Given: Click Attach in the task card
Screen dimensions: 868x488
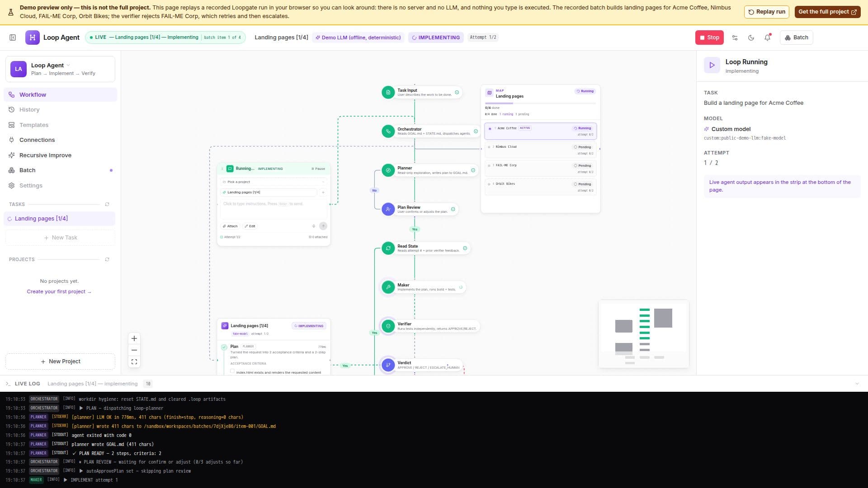Looking at the screenshot, I should [x=230, y=226].
